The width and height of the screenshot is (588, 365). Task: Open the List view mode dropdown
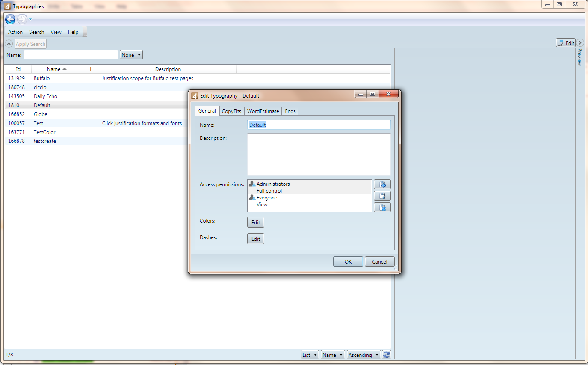(310, 355)
